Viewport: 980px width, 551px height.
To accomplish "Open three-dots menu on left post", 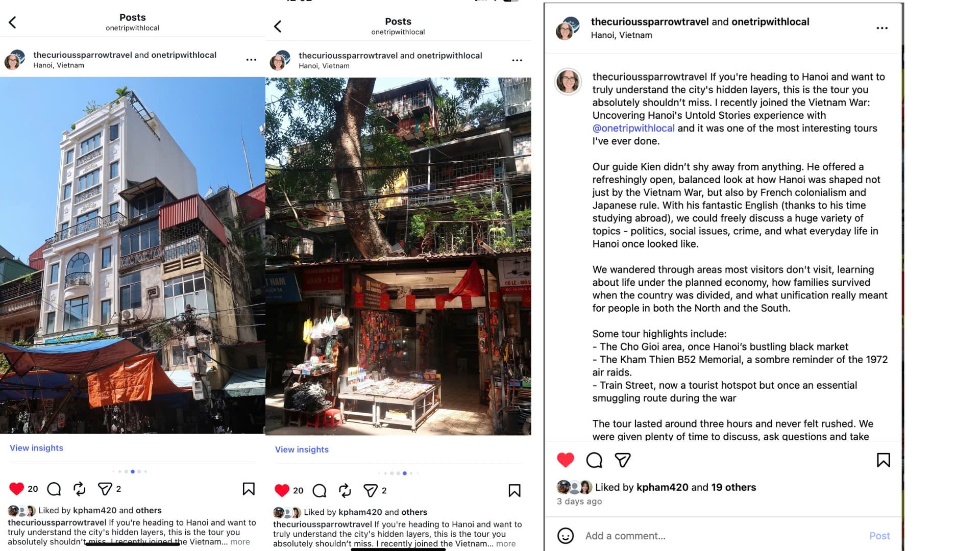I will tap(251, 60).
